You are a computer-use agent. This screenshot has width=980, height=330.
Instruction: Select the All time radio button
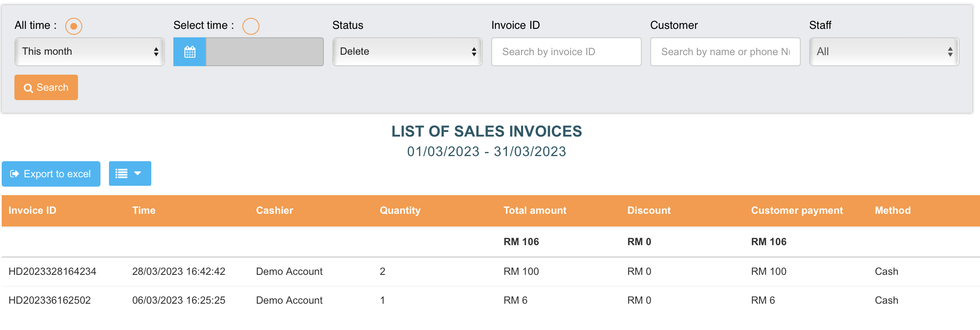coord(73,26)
